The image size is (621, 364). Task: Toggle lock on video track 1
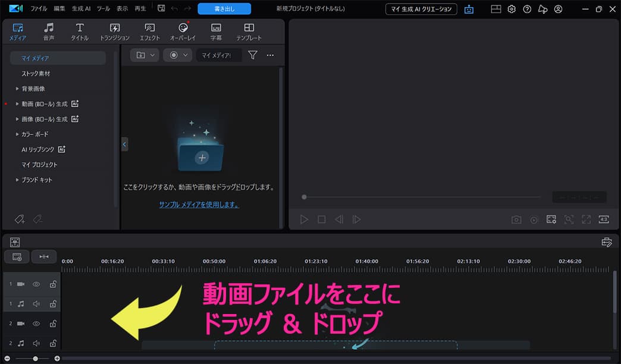pos(53,284)
